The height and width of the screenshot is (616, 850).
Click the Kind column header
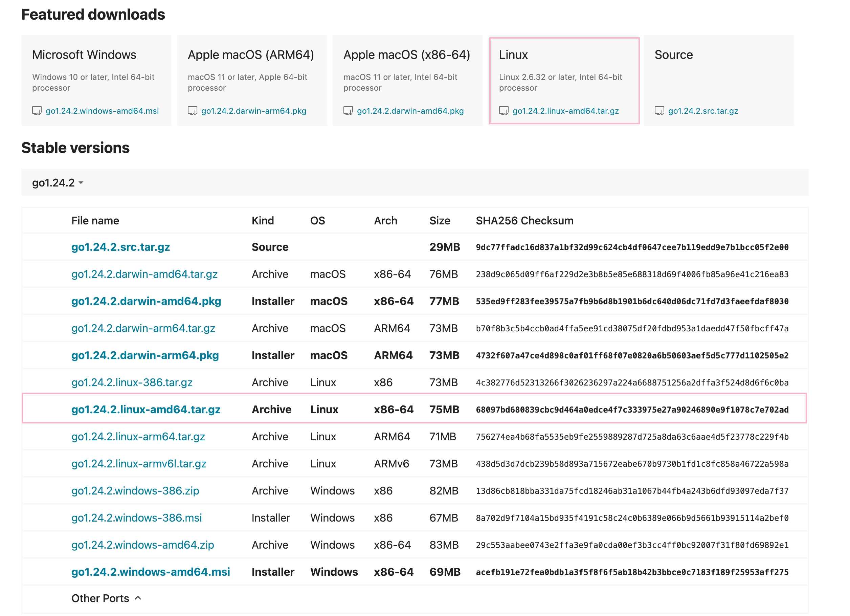coord(263,220)
